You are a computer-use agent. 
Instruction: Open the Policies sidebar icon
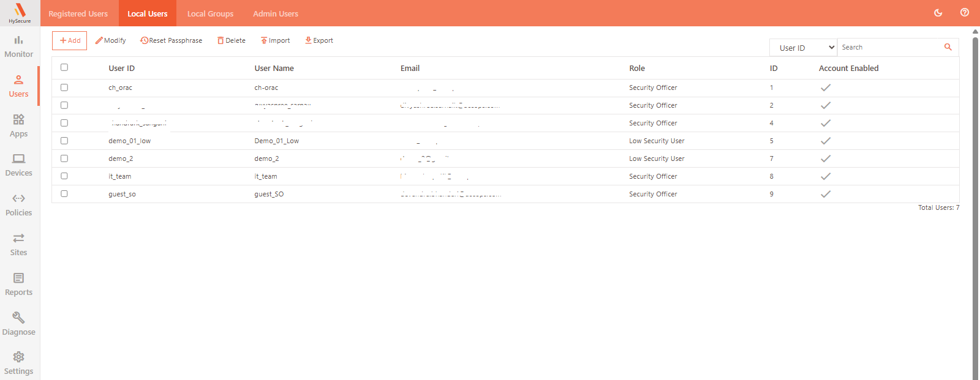click(19, 198)
